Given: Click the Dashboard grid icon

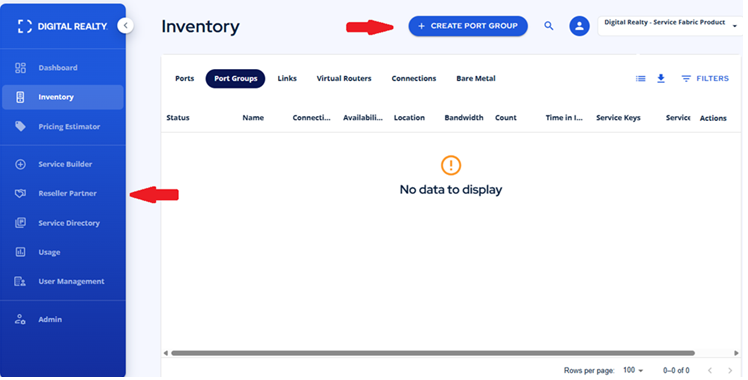Looking at the screenshot, I should 21,68.
